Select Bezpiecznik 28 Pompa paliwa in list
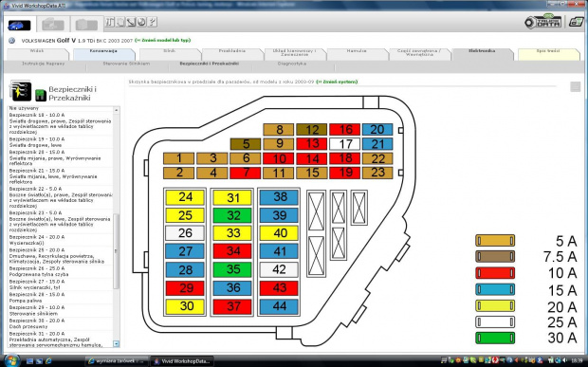The height and width of the screenshot is (367, 588). click(60, 298)
